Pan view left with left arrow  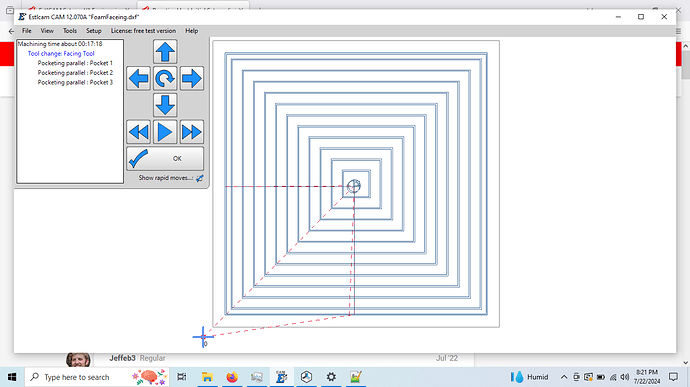pos(138,78)
